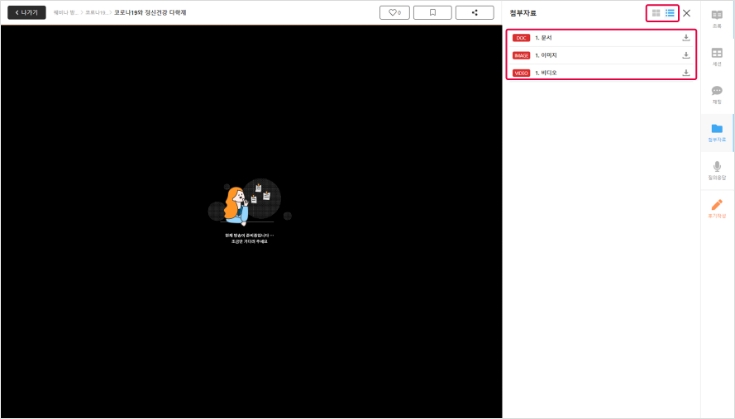The height and width of the screenshot is (419, 735).
Task: Open the microphone 질의응답 tab
Action: pos(717,171)
